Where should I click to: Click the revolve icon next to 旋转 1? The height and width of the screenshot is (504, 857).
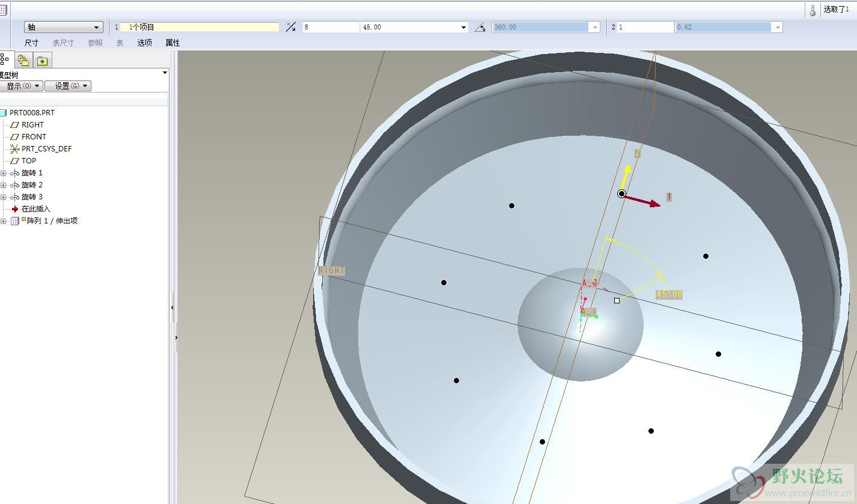[15, 173]
